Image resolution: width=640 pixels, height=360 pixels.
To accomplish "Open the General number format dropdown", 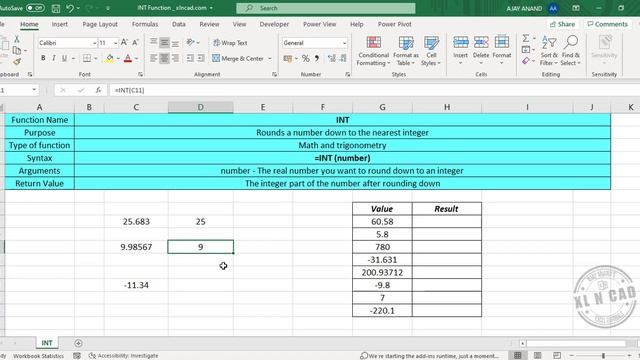I will (x=344, y=43).
